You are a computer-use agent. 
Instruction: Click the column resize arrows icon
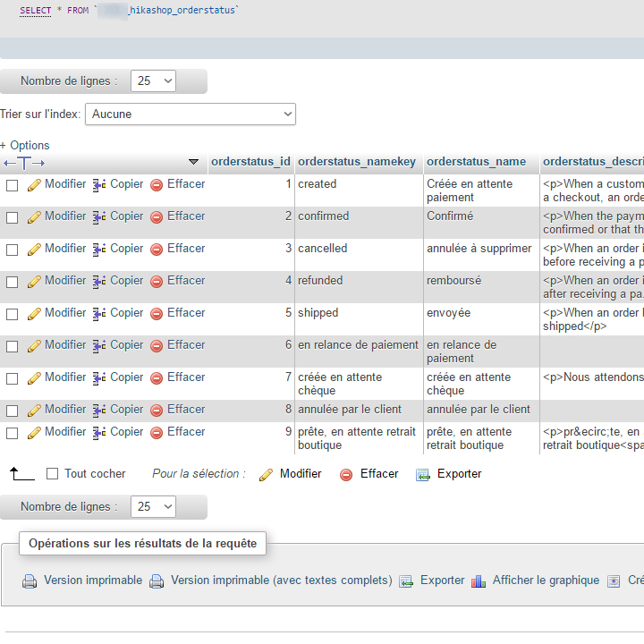pyautogui.click(x=24, y=162)
